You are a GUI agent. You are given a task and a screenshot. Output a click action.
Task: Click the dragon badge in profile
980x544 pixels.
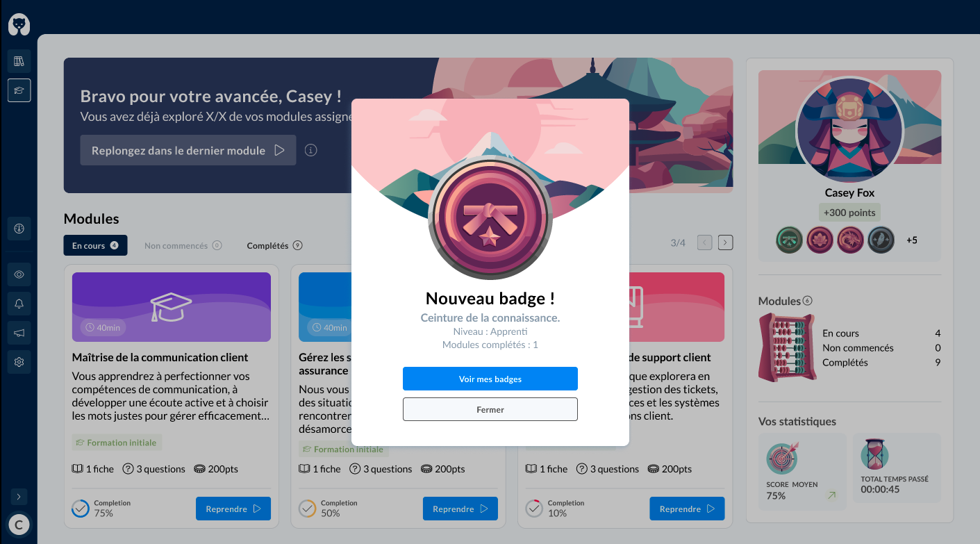[x=850, y=240]
